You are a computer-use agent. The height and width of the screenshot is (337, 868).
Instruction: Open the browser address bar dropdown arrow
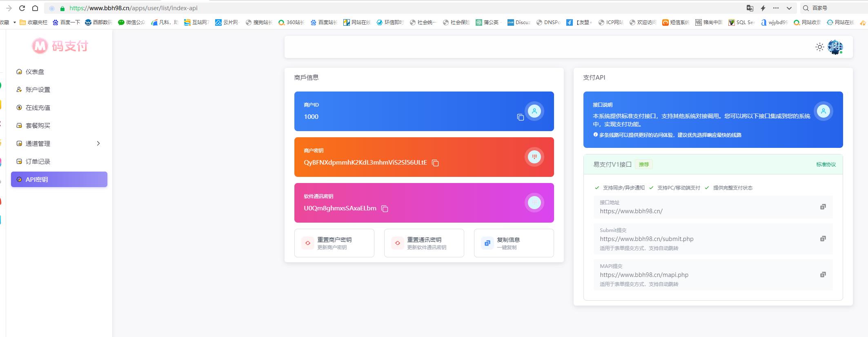pos(789,8)
